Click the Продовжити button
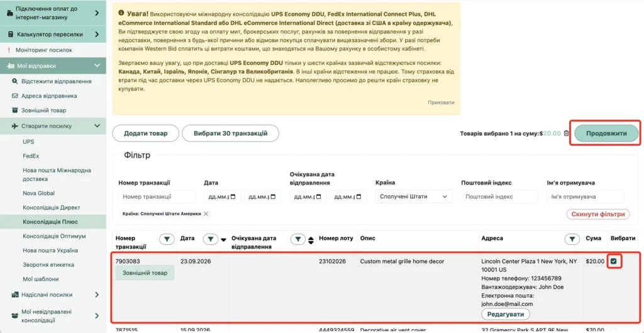 point(606,133)
